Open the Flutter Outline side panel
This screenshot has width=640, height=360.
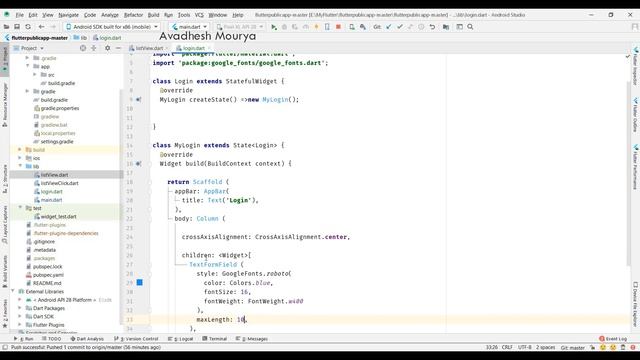(x=636, y=115)
